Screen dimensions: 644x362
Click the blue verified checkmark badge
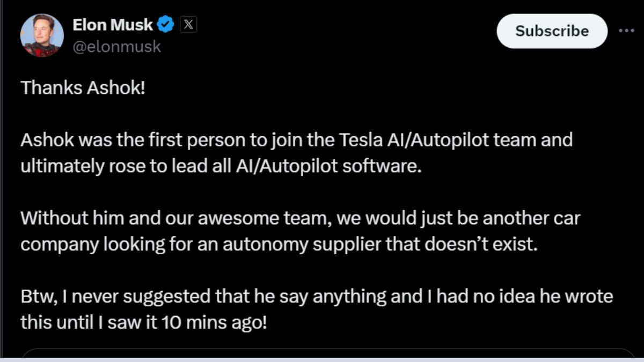[x=166, y=24]
